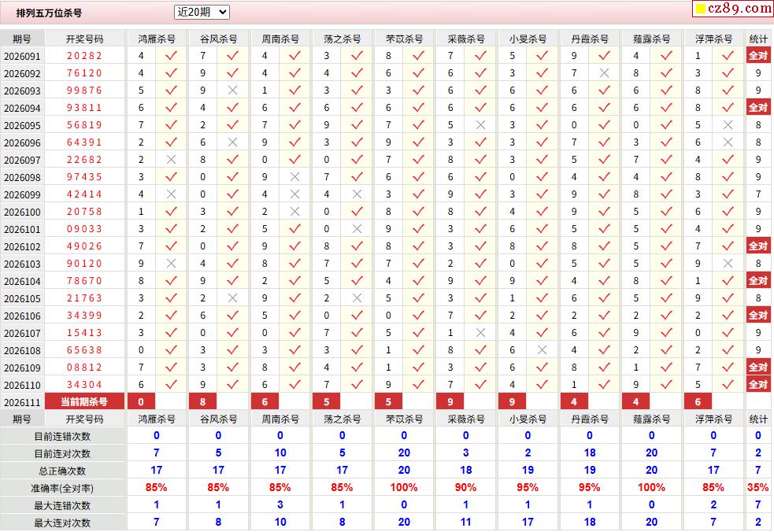Click draw number 76120
774x532 pixels.
pyautogui.click(x=84, y=73)
